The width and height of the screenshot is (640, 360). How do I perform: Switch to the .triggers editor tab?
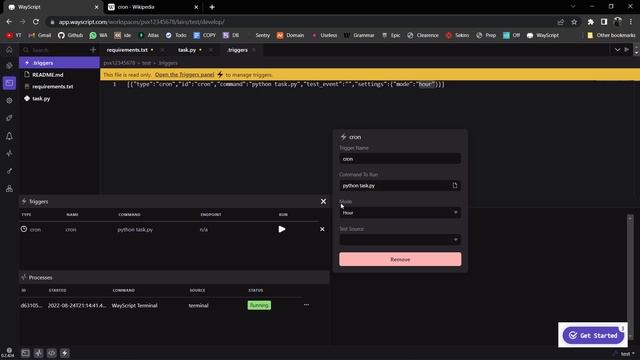(238, 50)
